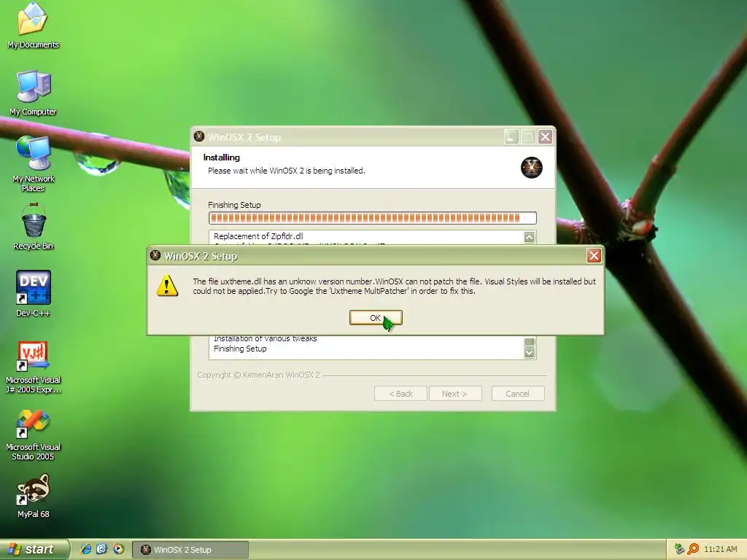Confirm the uxtheme.dll warning with OK
Image resolution: width=747 pixels, height=560 pixels.
(376, 318)
